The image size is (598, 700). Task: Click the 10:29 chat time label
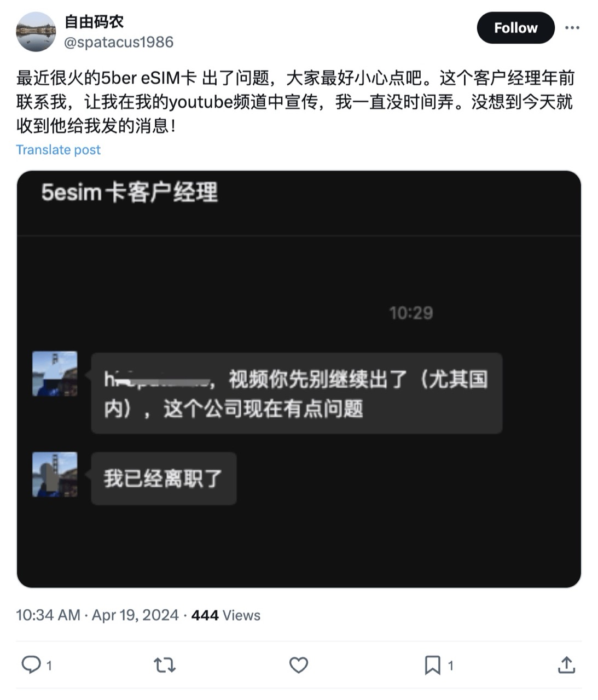point(411,313)
